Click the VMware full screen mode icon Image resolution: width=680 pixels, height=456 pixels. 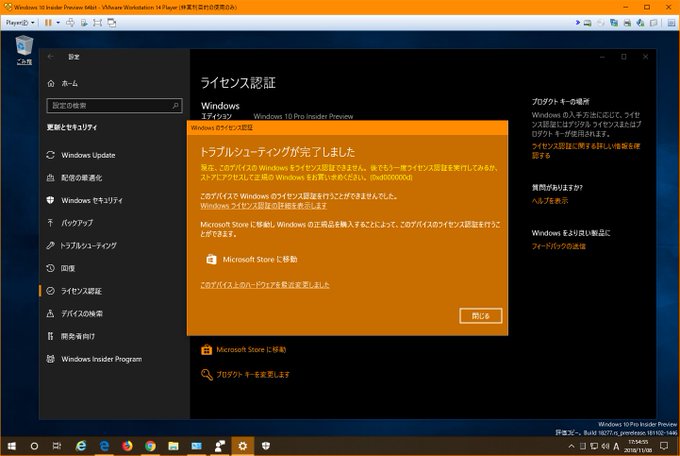click(98, 23)
